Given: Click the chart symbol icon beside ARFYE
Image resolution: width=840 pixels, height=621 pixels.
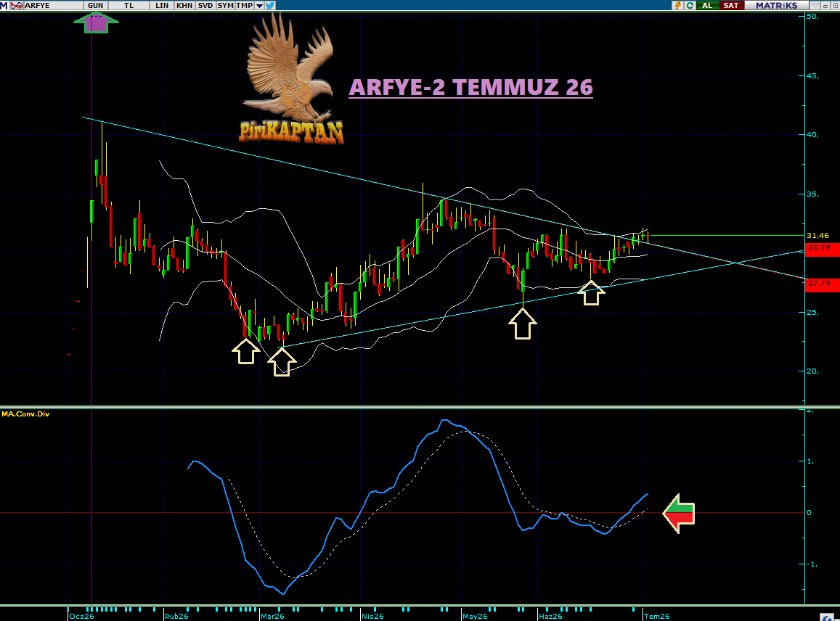Looking at the screenshot, I should tap(17, 5).
